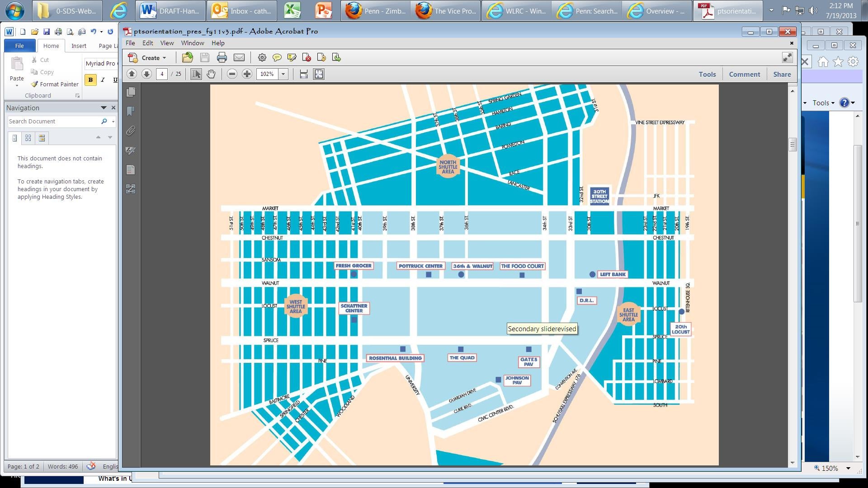Image resolution: width=868 pixels, height=488 pixels.
Task: Switch to the Insert ribbon tab
Action: click(x=79, y=46)
